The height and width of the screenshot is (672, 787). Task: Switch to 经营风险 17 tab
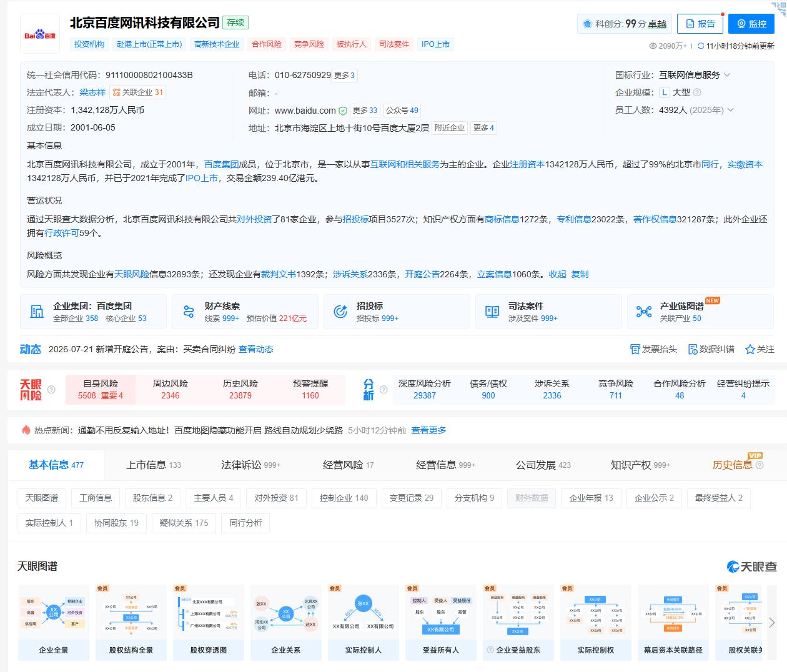click(349, 465)
